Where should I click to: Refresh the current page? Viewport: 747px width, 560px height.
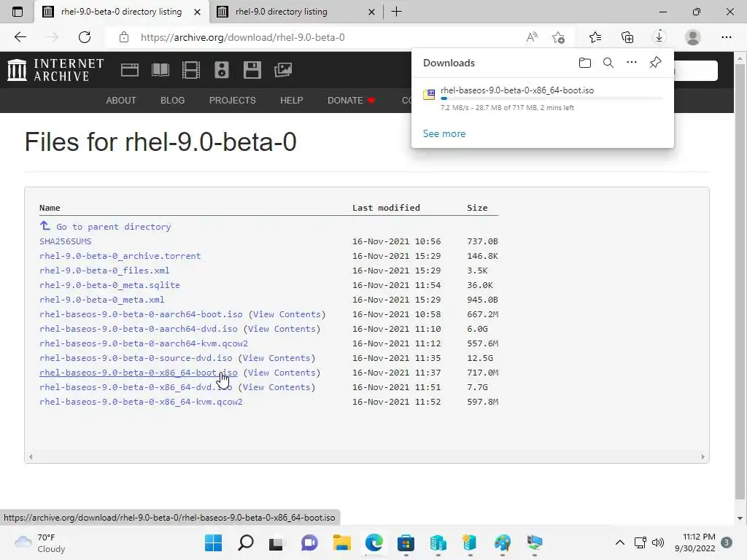point(85,37)
